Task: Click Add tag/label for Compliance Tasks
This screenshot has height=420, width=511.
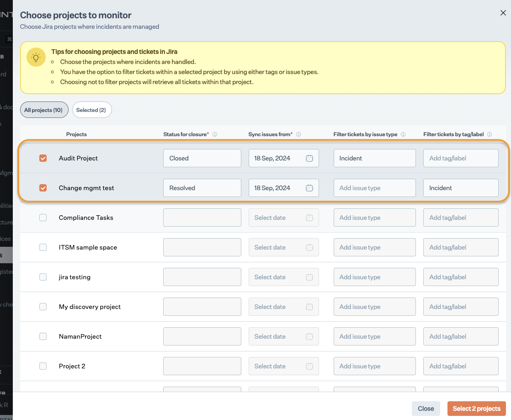Action: click(x=461, y=218)
